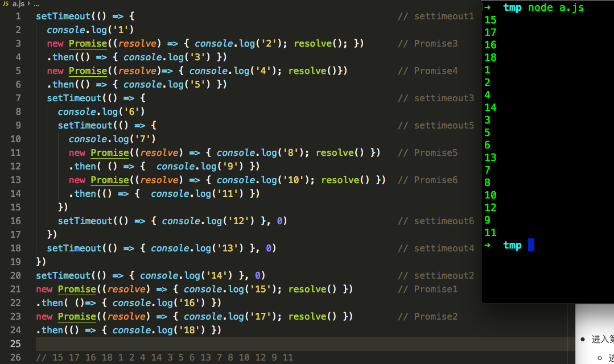The width and height of the screenshot is (614, 364).
Task: Open the breadcrumb ellipsis symbol list
Action: point(36,4)
